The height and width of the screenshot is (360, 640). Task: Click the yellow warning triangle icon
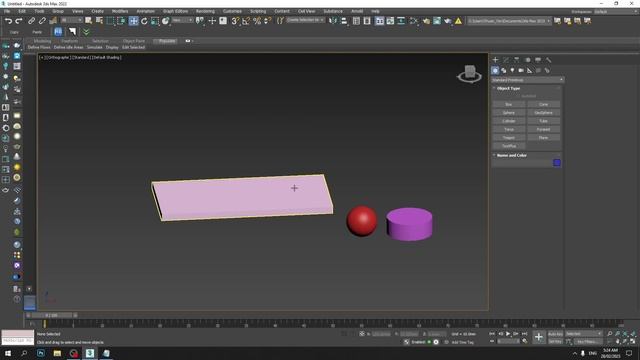pos(458,21)
